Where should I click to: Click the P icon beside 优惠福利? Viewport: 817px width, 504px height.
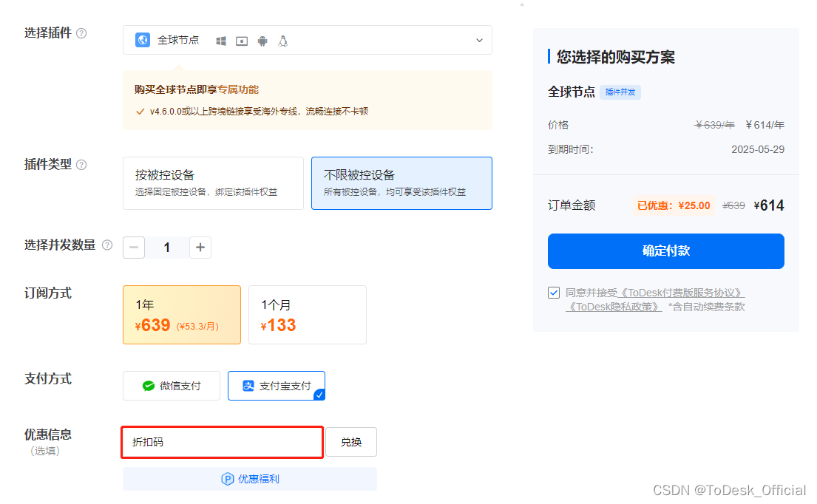[227, 479]
